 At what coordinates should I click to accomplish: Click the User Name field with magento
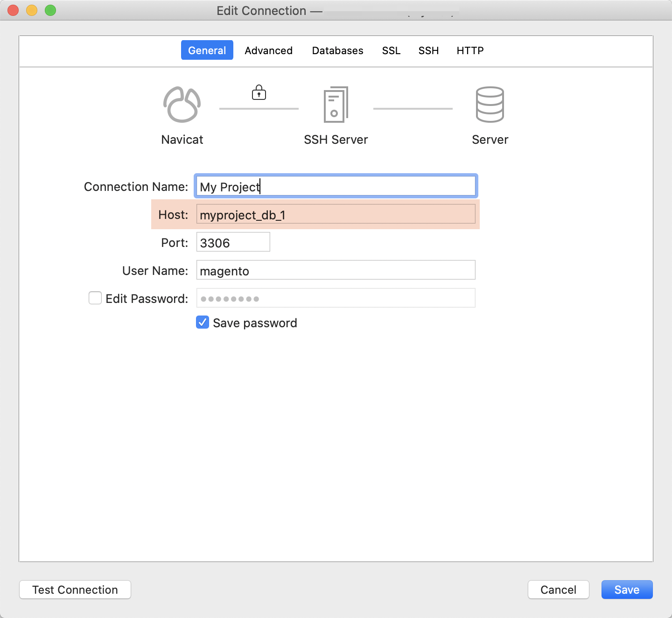[x=336, y=270]
